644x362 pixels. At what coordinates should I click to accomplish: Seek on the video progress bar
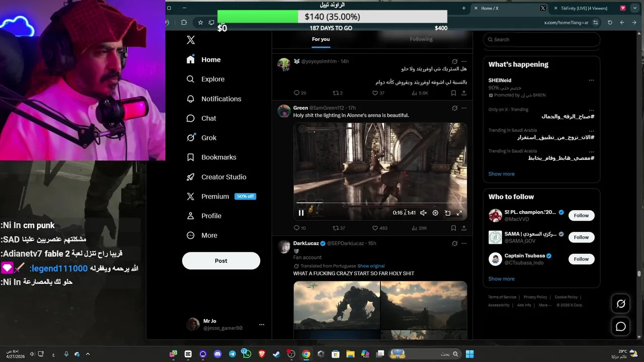[380, 203]
